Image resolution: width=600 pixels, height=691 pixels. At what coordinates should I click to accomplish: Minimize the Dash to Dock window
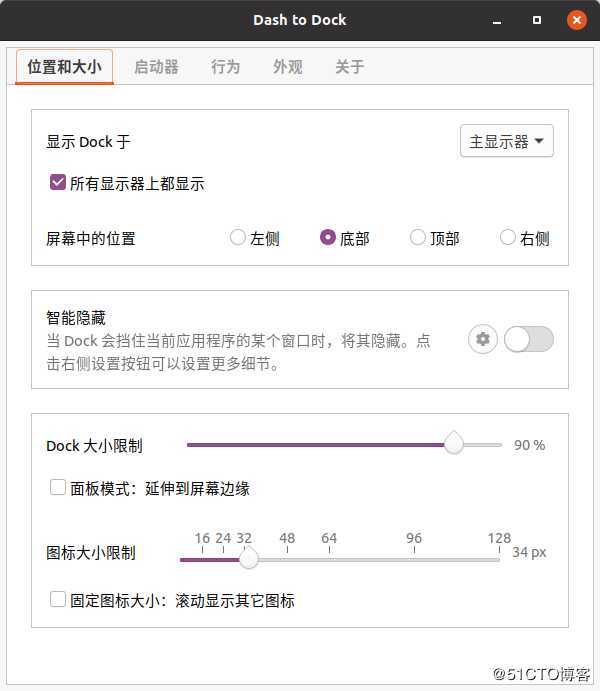(497, 20)
